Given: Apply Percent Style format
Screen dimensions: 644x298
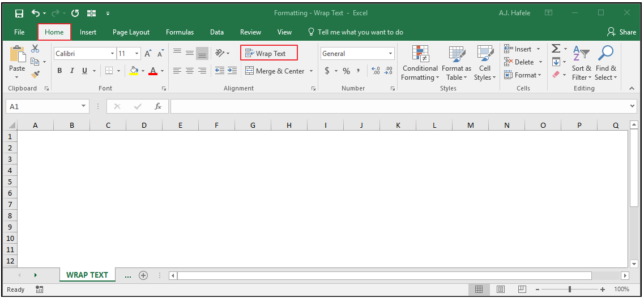Looking at the screenshot, I should (x=346, y=71).
